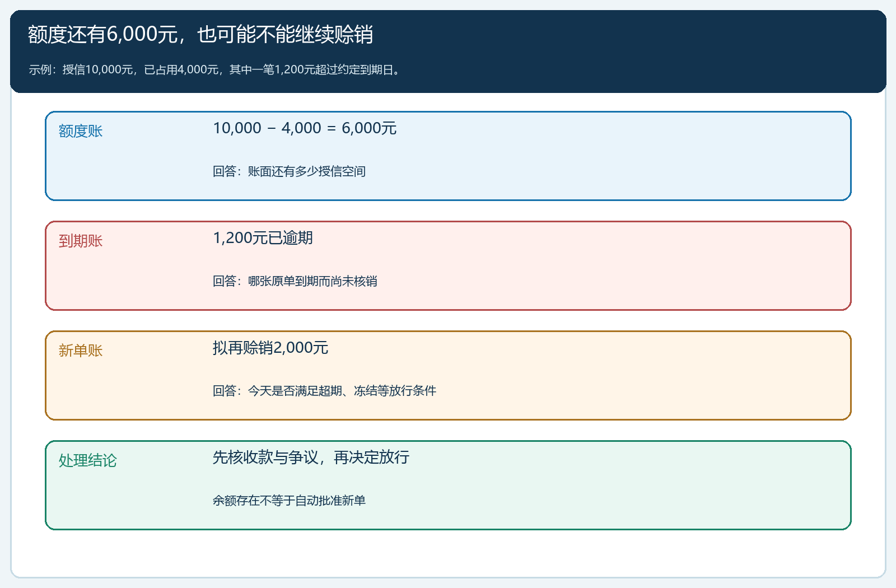This screenshot has height=588, width=896.
Task: Click "回答:账面还有多少授信空间"
Action: coord(289,171)
